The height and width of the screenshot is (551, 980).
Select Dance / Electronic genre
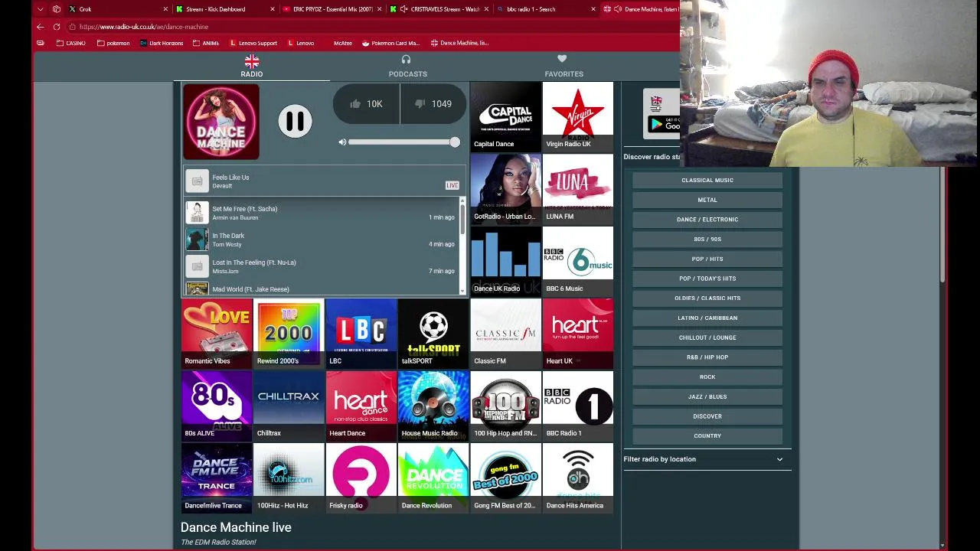(707, 220)
